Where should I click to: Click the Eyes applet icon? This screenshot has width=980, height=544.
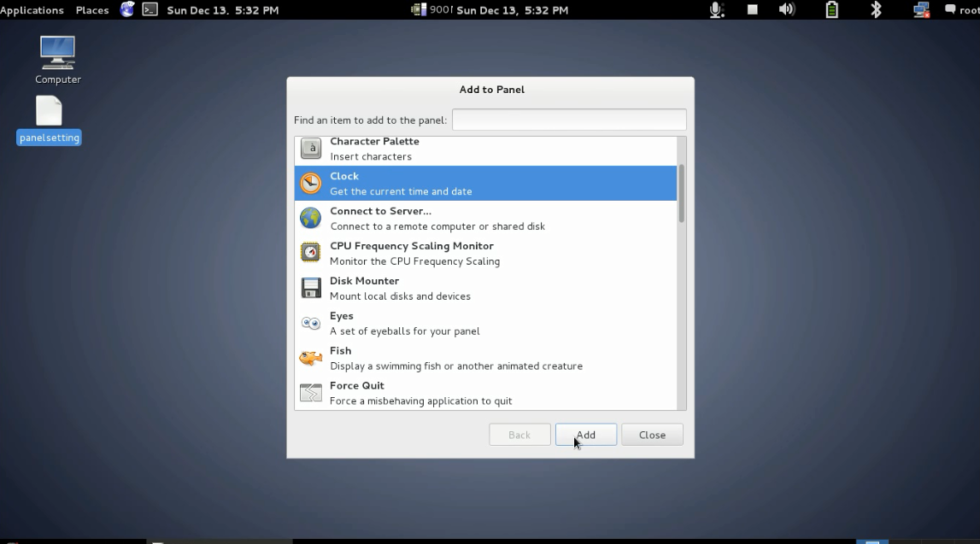pos(311,323)
